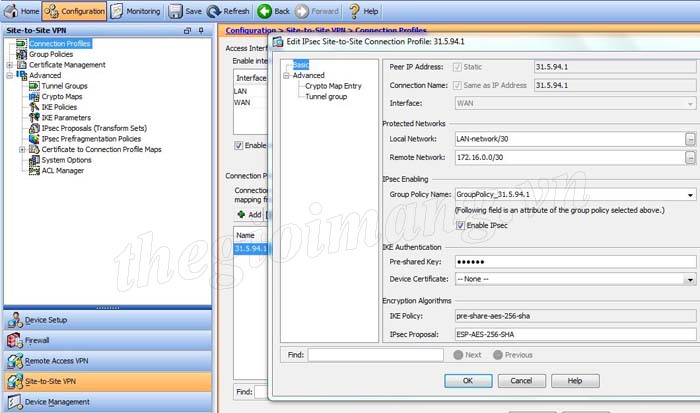Go Back using the green arrow

coord(264,11)
